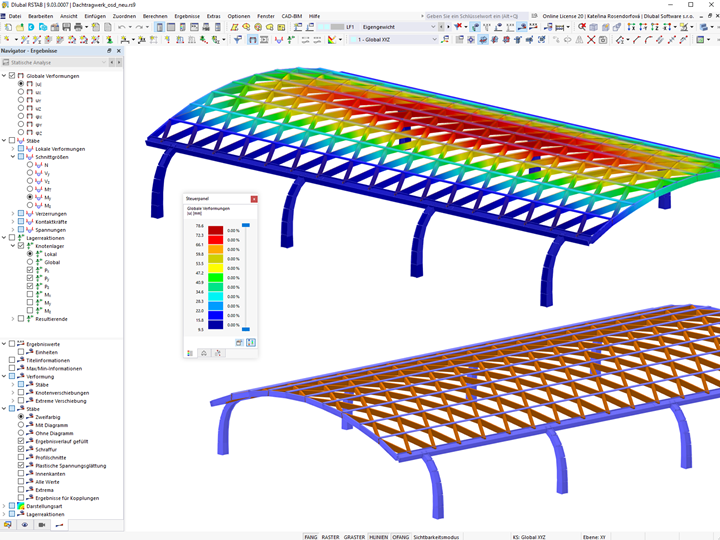The image size is (720, 540).
Task: Open the Berechnen menu
Action: coord(155,16)
